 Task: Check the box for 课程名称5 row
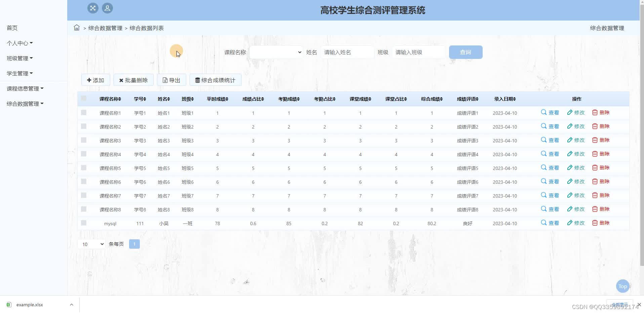tap(84, 168)
